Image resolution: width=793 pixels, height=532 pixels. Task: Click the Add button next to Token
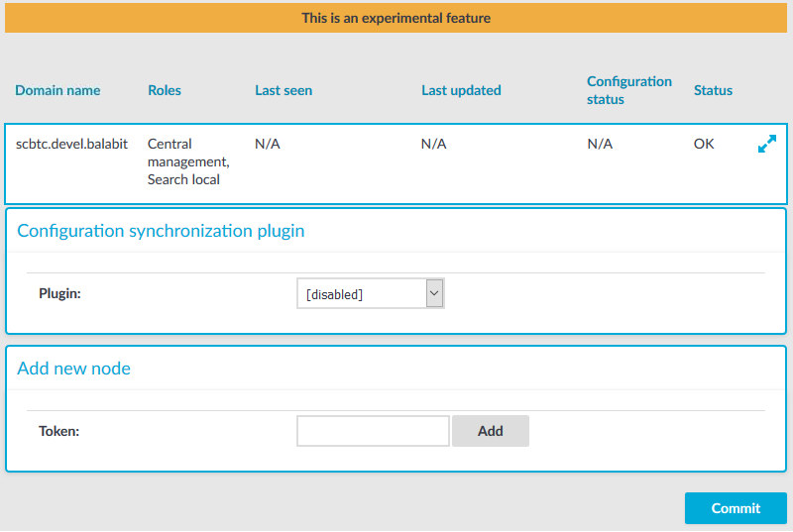(490, 431)
